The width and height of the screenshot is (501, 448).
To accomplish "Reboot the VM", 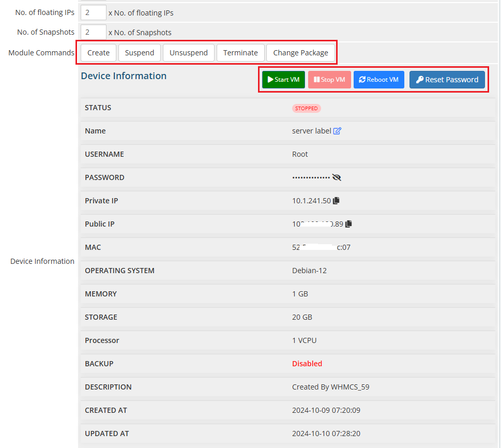I will point(378,80).
